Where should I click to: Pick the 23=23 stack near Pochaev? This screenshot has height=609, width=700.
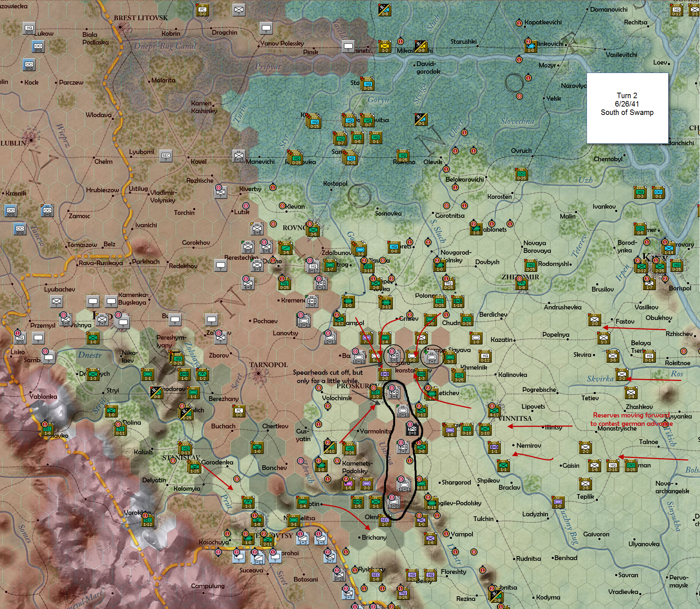(304, 320)
